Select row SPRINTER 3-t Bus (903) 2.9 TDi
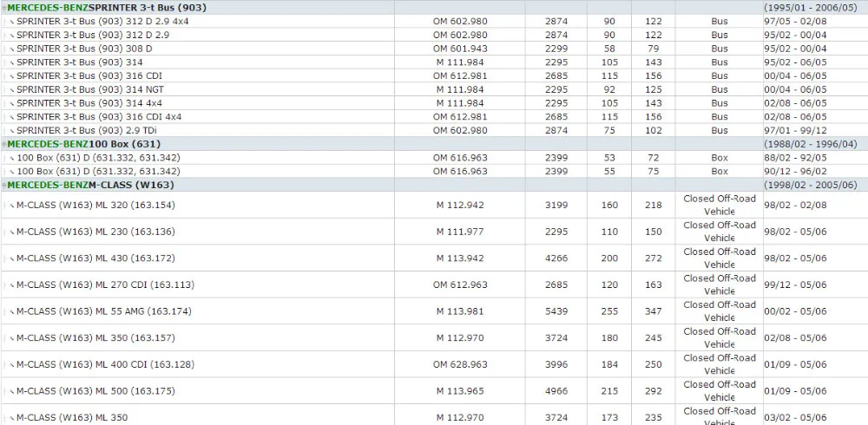The height and width of the screenshot is (425, 868). [434, 130]
